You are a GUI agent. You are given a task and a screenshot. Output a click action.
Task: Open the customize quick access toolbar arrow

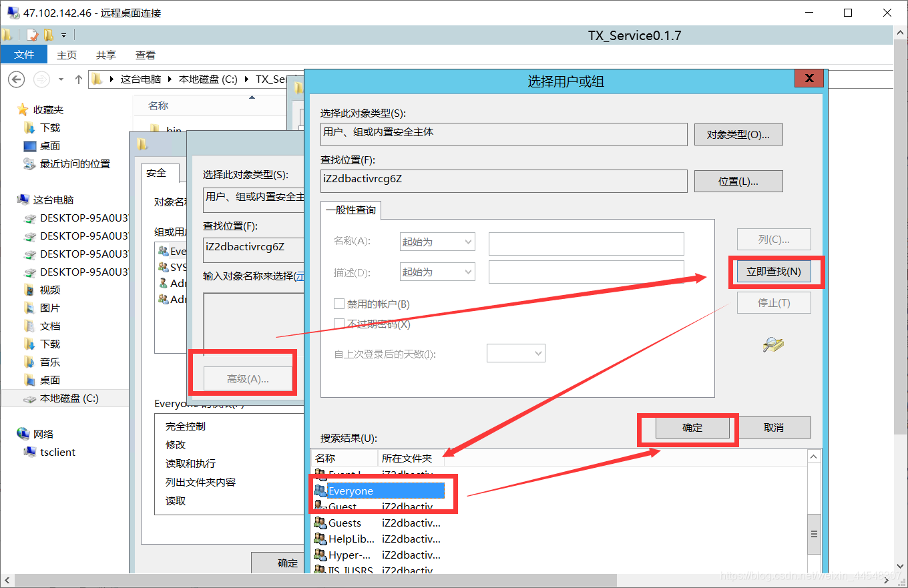(x=64, y=35)
